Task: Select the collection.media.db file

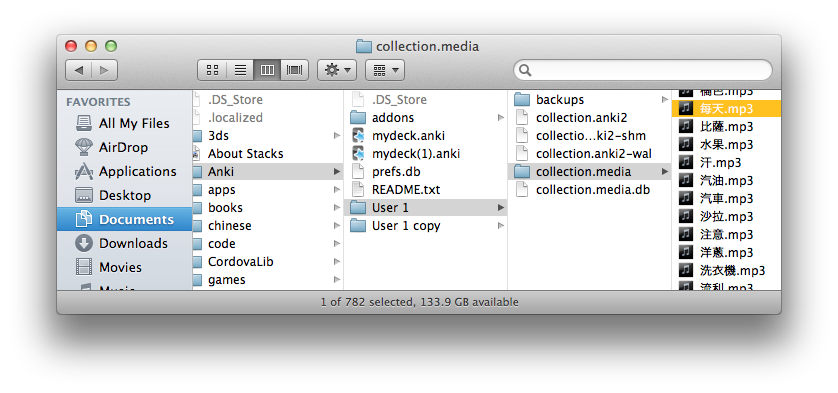Action: [589, 190]
